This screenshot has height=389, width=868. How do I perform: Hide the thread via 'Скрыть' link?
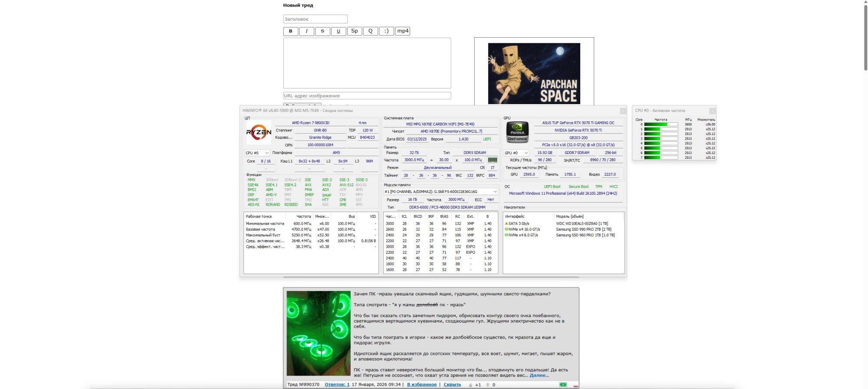click(x=452, y=385)
